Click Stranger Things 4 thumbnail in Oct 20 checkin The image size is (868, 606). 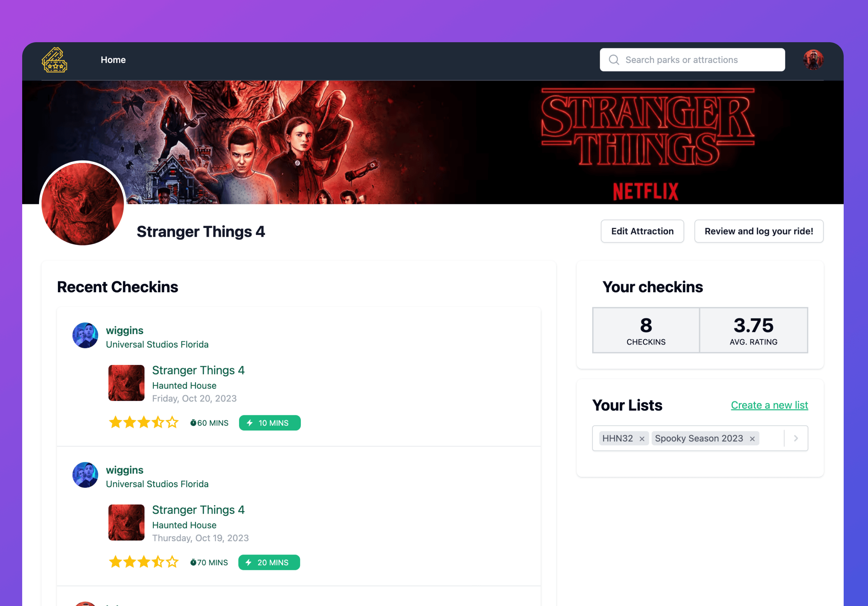(126, 382)
